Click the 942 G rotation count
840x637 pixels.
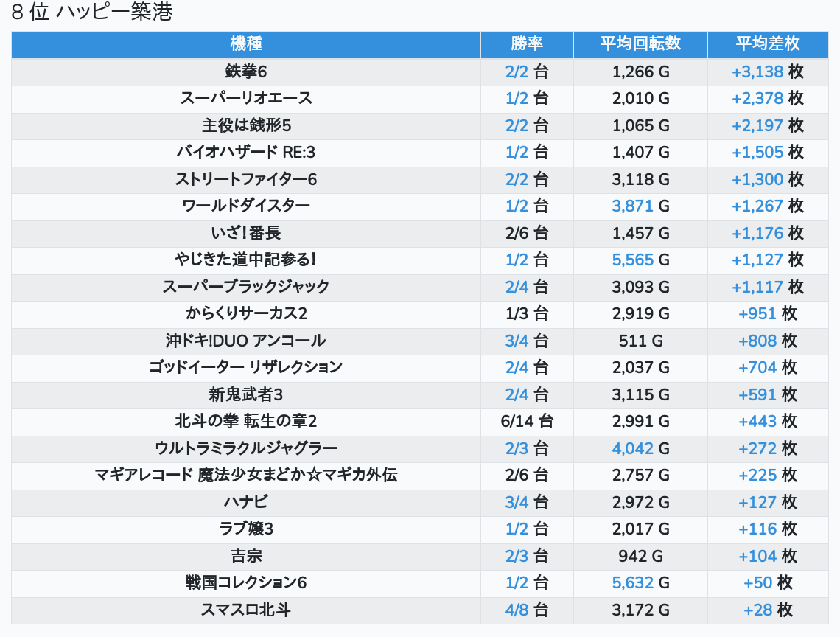point(640,556)
